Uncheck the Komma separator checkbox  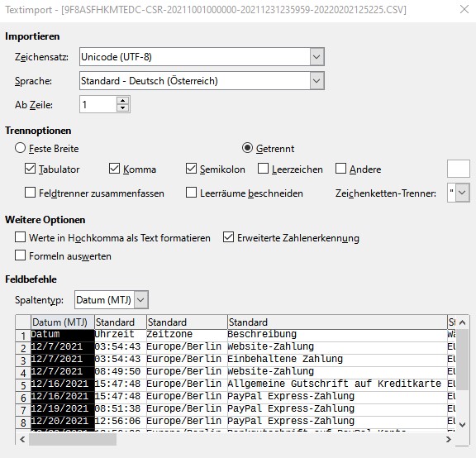(114, 169)
